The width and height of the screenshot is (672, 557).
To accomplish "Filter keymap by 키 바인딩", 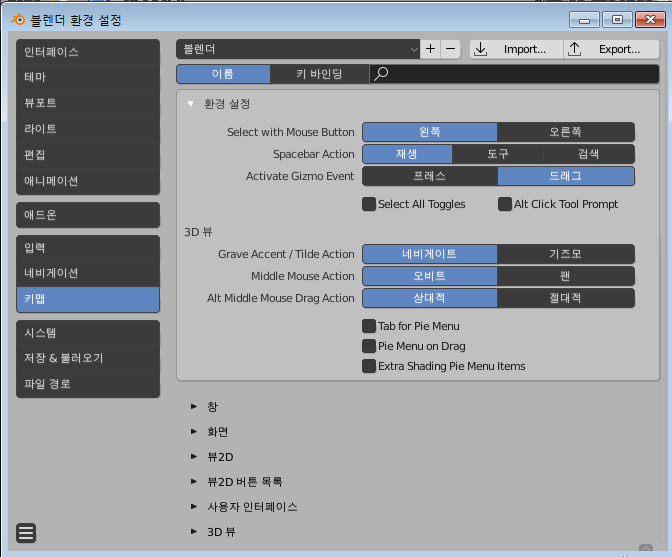I will 319,74.
